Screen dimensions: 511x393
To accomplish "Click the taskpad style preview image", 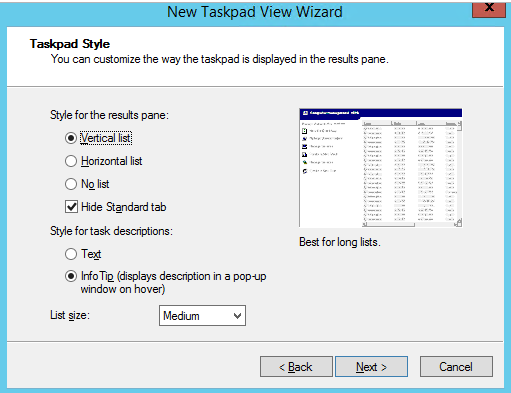I will click(381, 168).
